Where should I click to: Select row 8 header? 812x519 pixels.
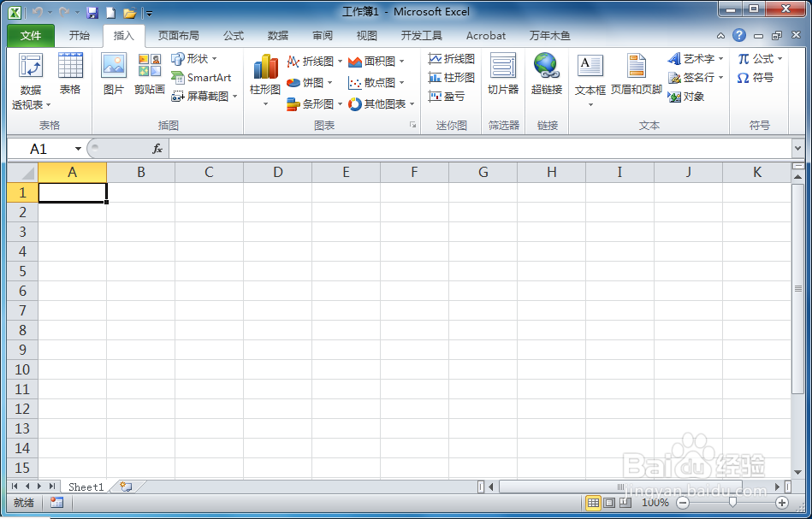click(23, 330)
